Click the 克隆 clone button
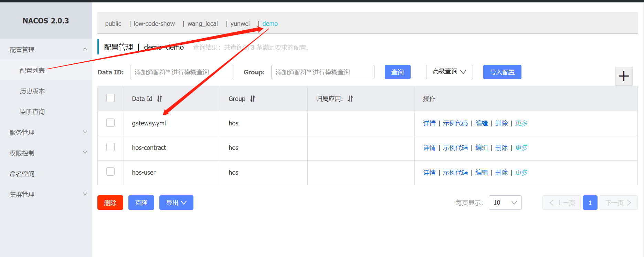Screen dimensions: 644x257 pos(141,203)
